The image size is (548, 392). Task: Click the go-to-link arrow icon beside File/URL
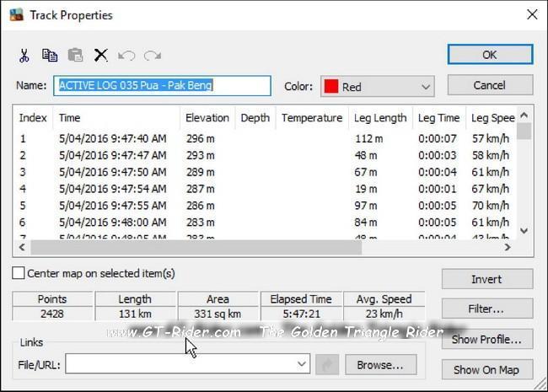coord(330,364)
